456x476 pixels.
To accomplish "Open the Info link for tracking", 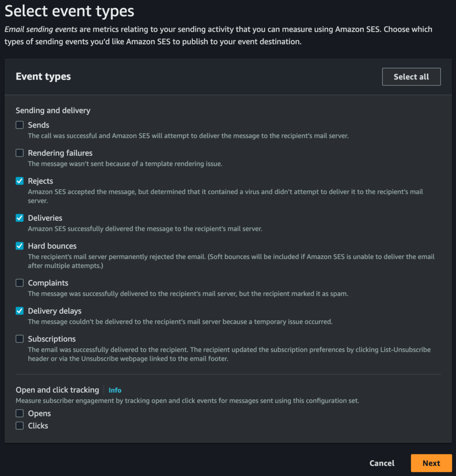I will tap(115, 390).
